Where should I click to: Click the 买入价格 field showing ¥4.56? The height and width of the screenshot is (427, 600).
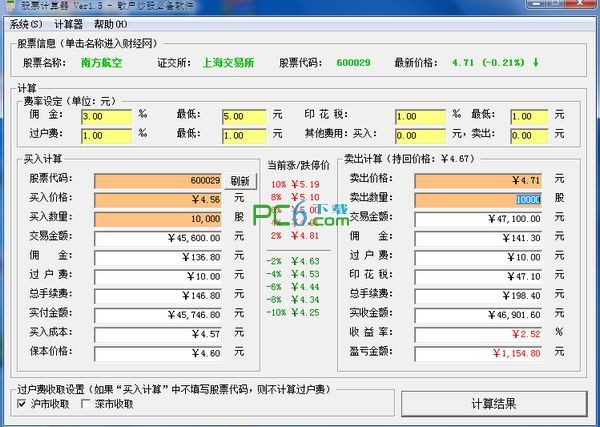coord(158,200)
